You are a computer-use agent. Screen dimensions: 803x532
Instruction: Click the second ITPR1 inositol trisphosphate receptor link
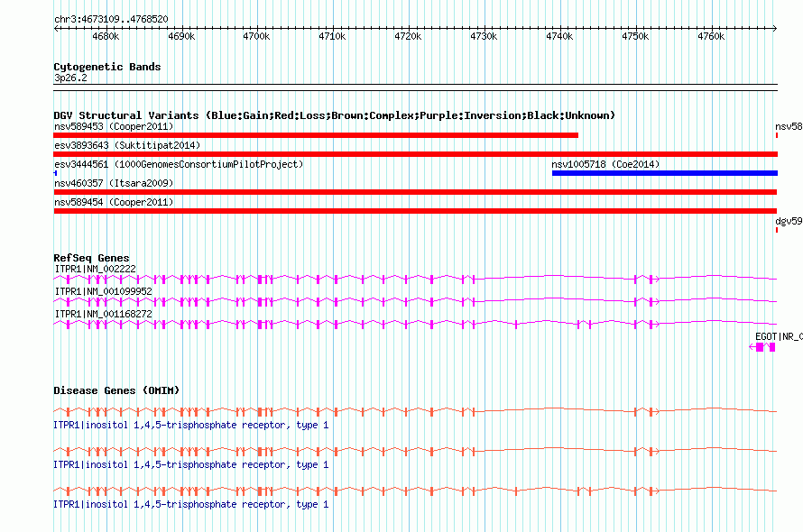(191, 465)
